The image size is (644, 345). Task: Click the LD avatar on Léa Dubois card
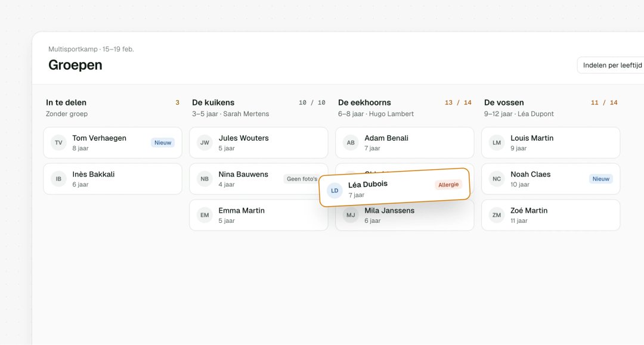[x=335, y=190]
